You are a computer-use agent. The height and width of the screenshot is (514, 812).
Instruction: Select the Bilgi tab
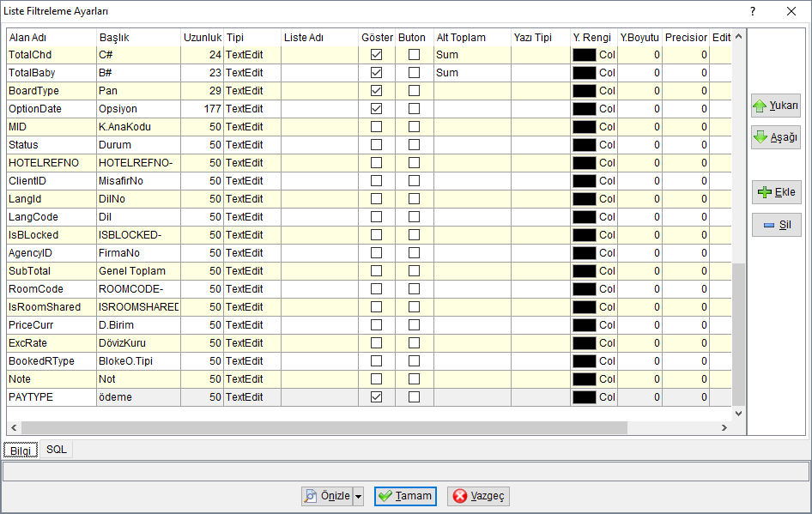pyautogui.click(x=21, y=451)
